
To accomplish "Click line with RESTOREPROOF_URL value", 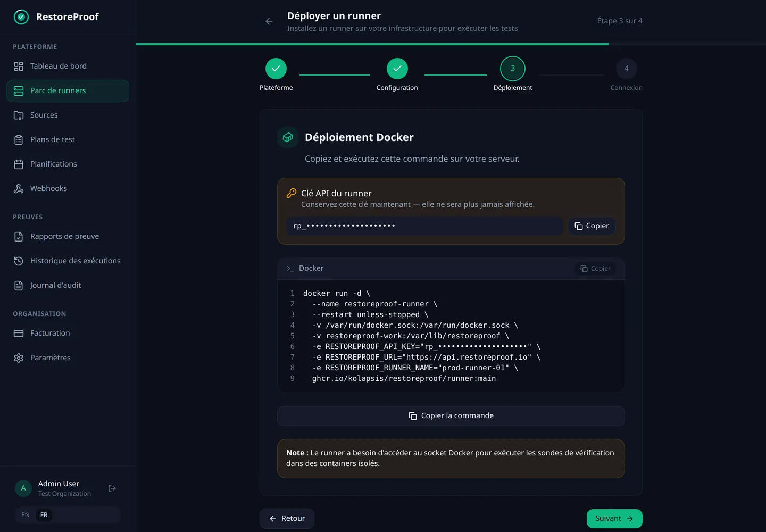I will pos(426,358).
